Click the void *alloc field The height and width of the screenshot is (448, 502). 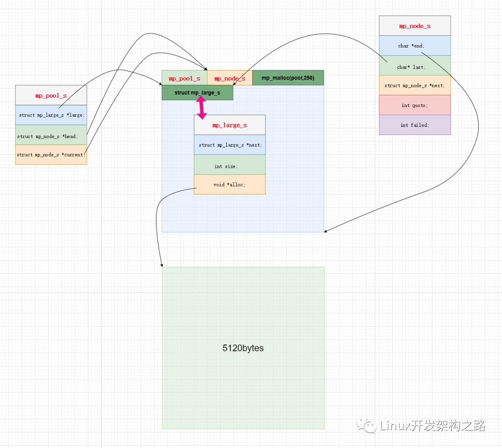point(229,184)
